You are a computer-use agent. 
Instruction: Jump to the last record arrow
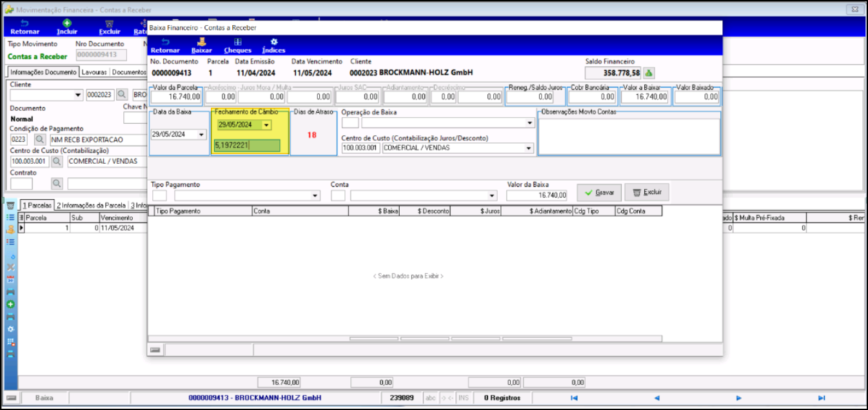pos(822,398)
